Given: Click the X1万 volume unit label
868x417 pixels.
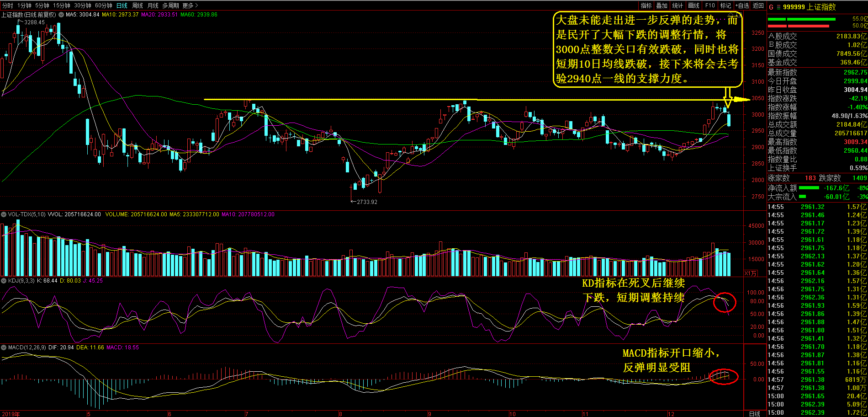Looking at the screenshot, I should pyautogui.click(x=751, y=273).
